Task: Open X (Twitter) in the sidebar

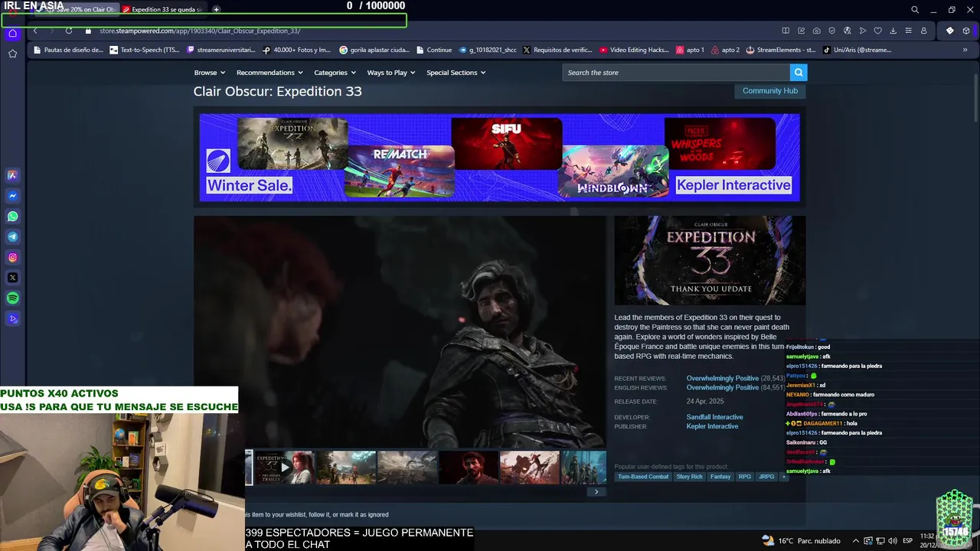Action: 12,278
